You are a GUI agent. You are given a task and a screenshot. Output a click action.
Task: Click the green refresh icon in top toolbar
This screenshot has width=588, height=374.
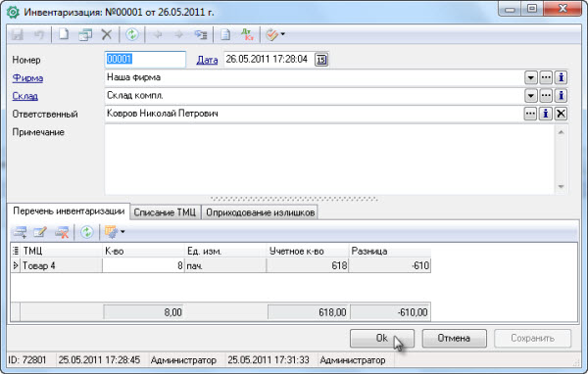click(x=132, y=34)
